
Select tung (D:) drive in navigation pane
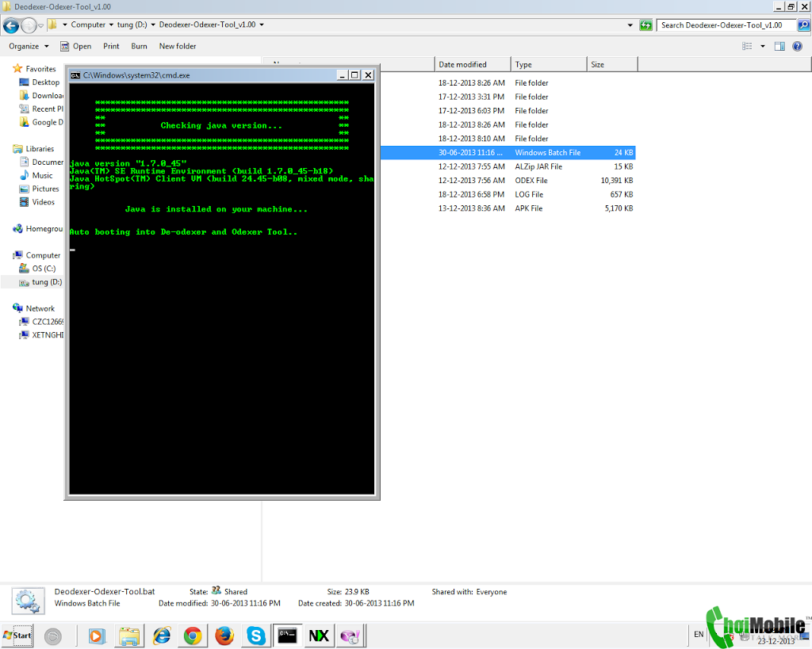click(x=40, y=282)
